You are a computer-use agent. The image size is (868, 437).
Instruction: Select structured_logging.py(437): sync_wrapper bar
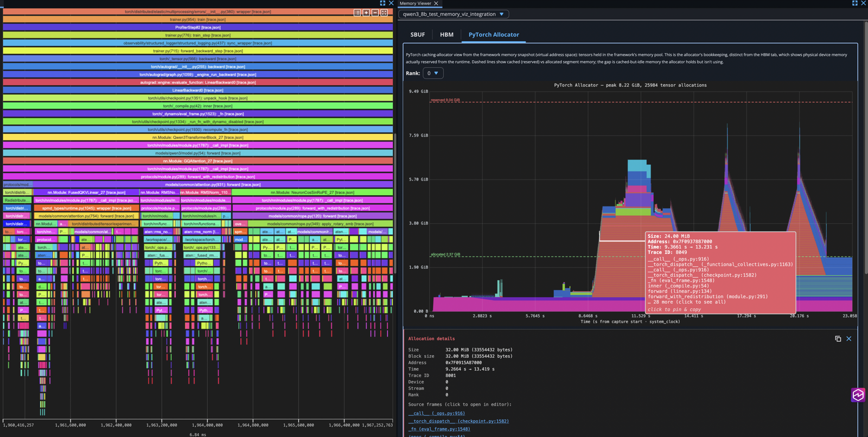[197, 43]
